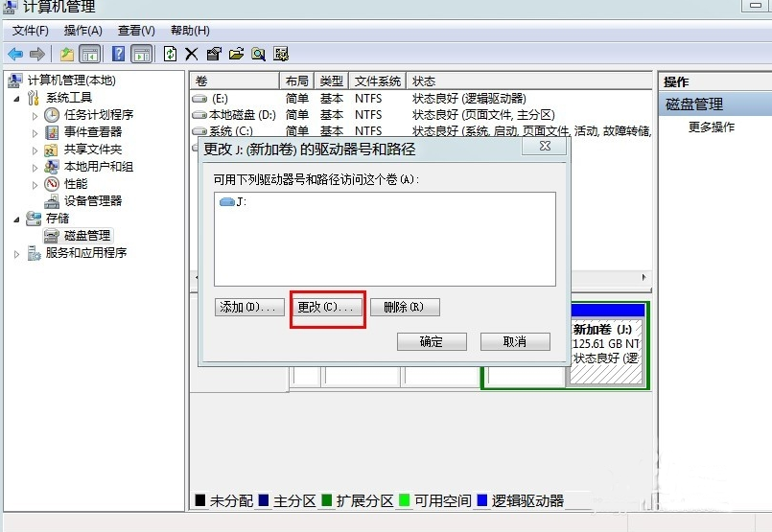Image resolution: width=772 pixels, height=532 pixels.
Task: Click the blue Back arrow in toolbar
Action: 15,54
